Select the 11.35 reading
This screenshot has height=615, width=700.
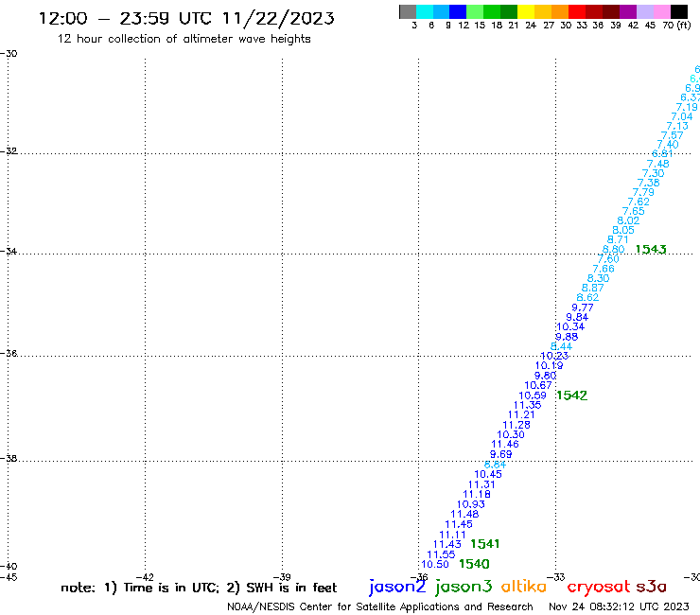click(527, 405)
